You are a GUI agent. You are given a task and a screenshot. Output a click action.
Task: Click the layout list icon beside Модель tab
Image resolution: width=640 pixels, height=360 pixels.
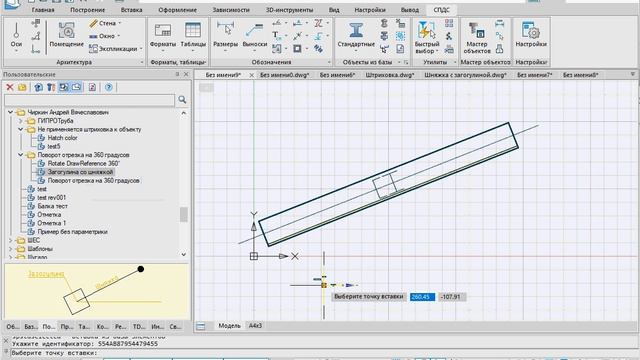click(200, 326)
